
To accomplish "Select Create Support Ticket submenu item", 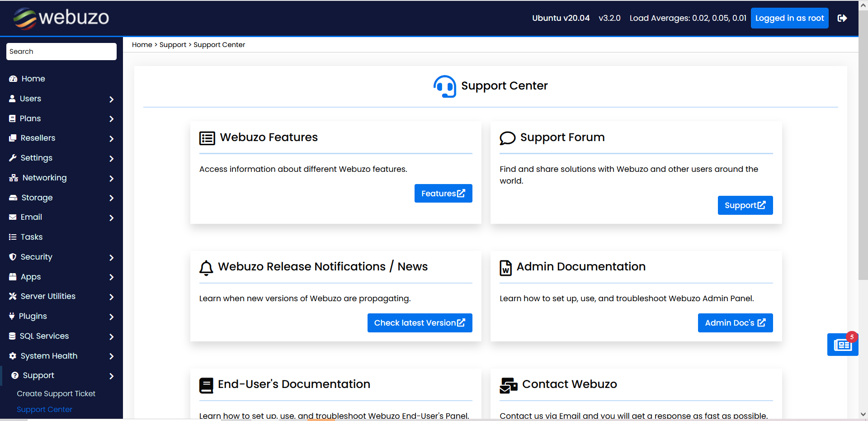I will coord(56,393).
